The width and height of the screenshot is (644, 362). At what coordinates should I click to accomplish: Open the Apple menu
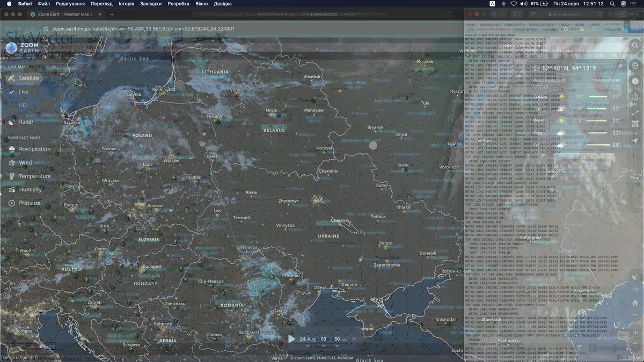(x=9, y=4)
